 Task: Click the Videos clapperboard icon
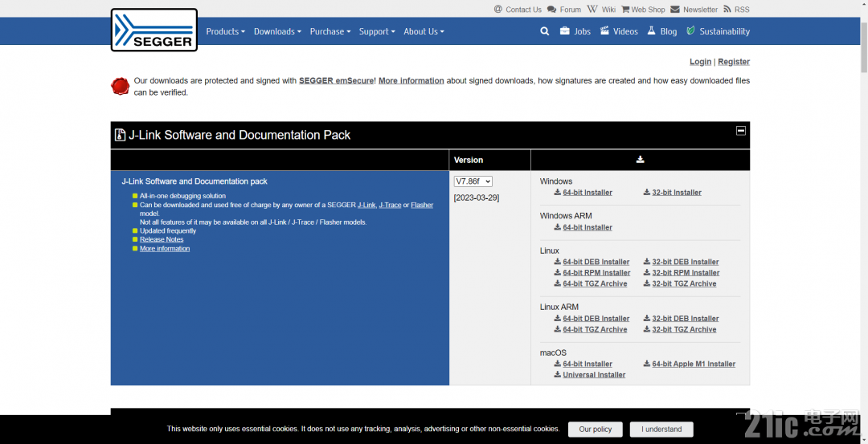604,31
